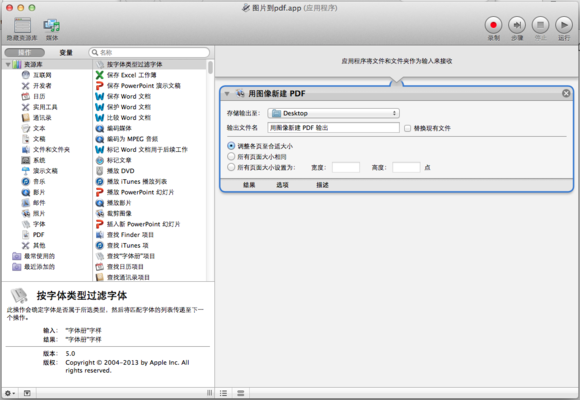Show the workflow log list icon
The image size is (580, 400).
[x=223, y=393]
